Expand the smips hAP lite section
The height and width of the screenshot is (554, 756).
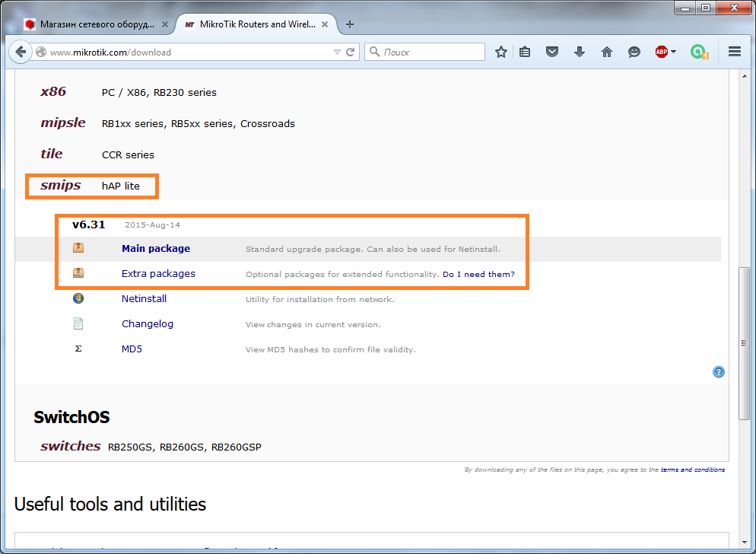coord(61,186)
